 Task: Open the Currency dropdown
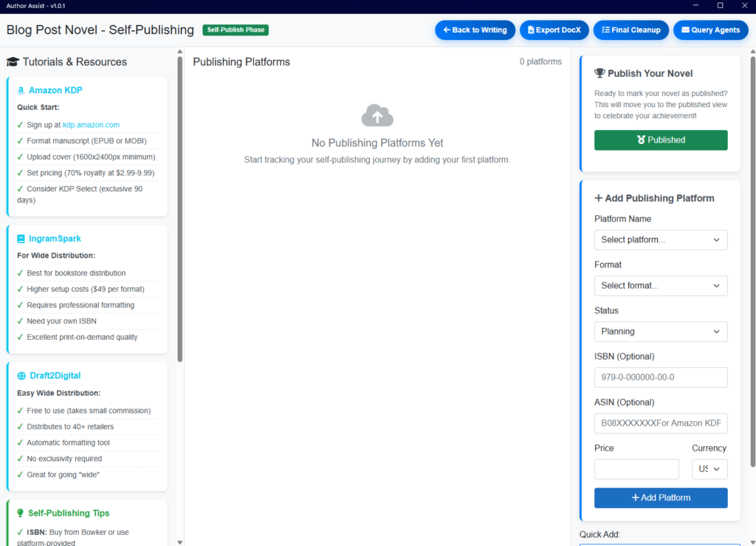(x=709, y=469)
